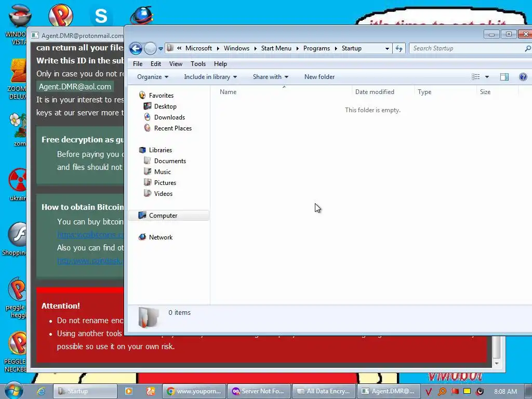Refresh the Startup folder view
This screenshot has height=399, width=532.
[399, 48]
